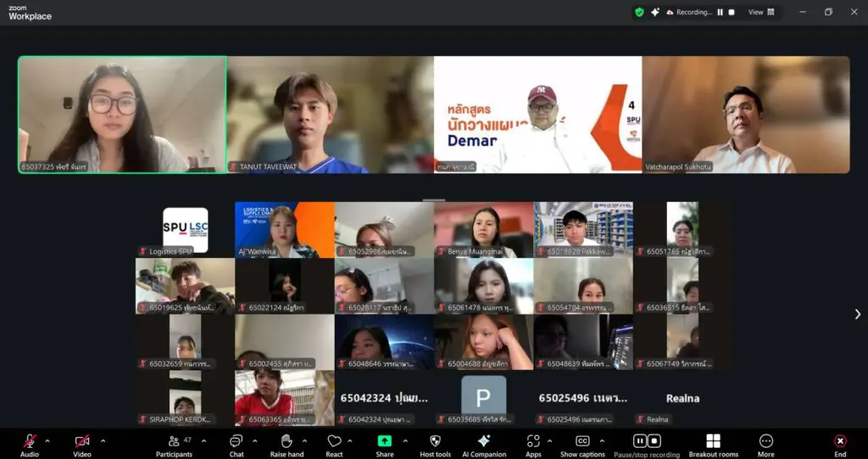868x459 pixels.
Task: Select video tile labeled 65063365
Action: tap(285, 398)
